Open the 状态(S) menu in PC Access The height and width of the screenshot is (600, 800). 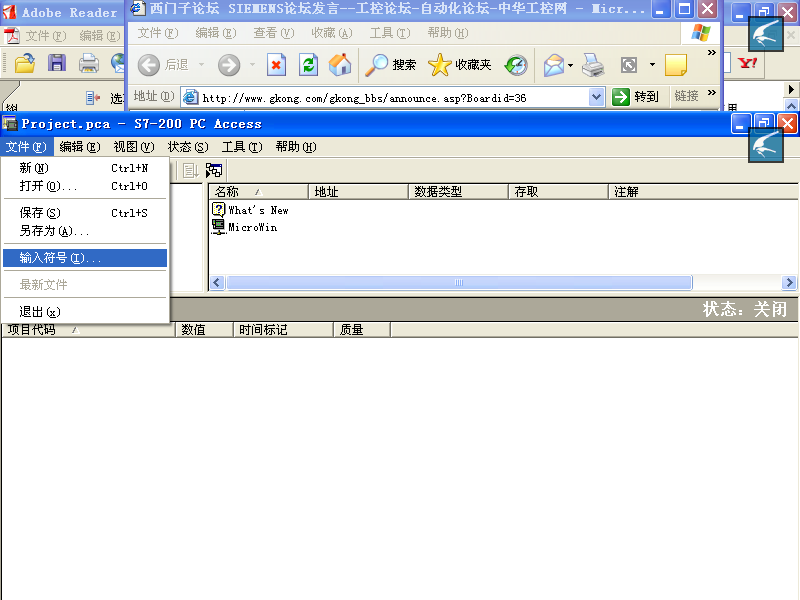click(x=188, y=147)
